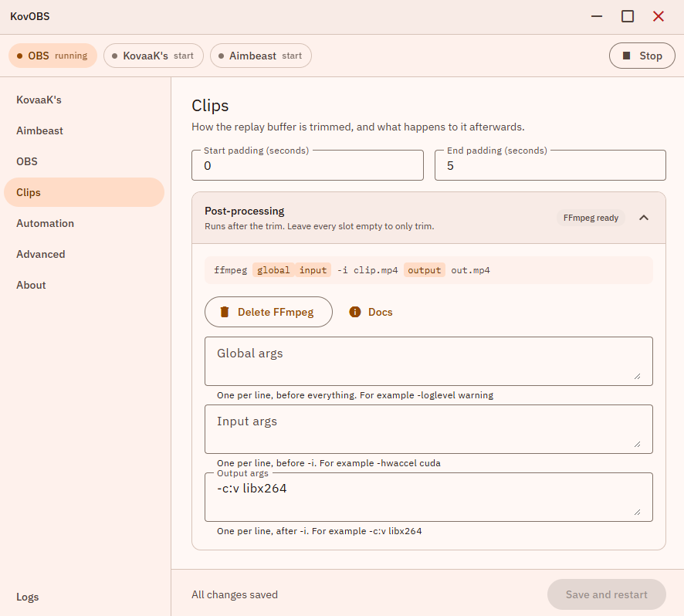The width and height of the screenshot is (684, 616).
Task: Click the stop square icon in Stop button
Action: click(626, 56)
